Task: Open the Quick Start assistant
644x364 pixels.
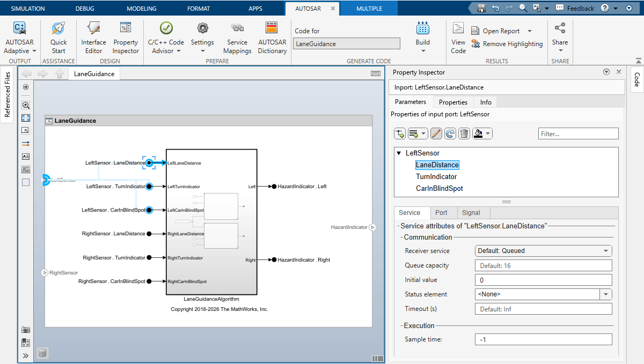Action: [58, 38]
